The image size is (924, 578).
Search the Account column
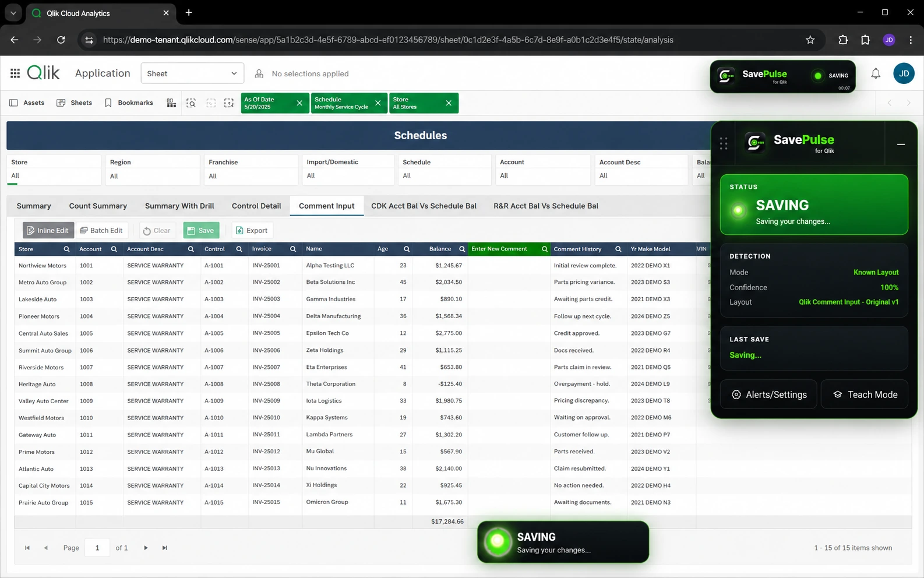(x=114, y=249)
